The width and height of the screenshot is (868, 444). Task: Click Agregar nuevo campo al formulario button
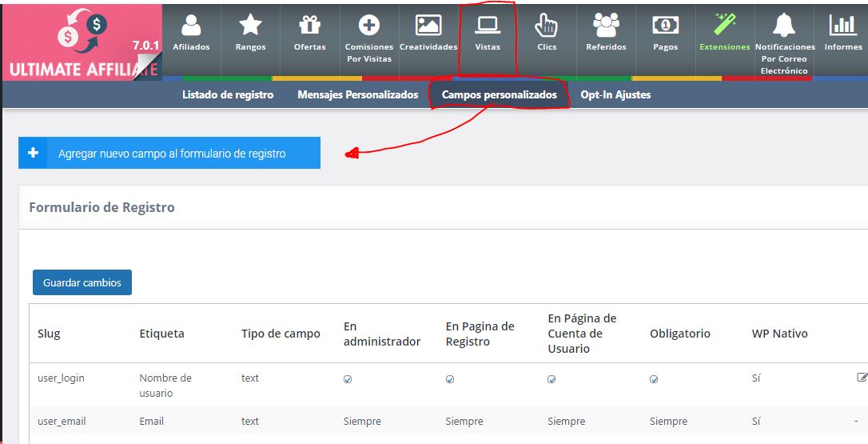pos(169,154)
